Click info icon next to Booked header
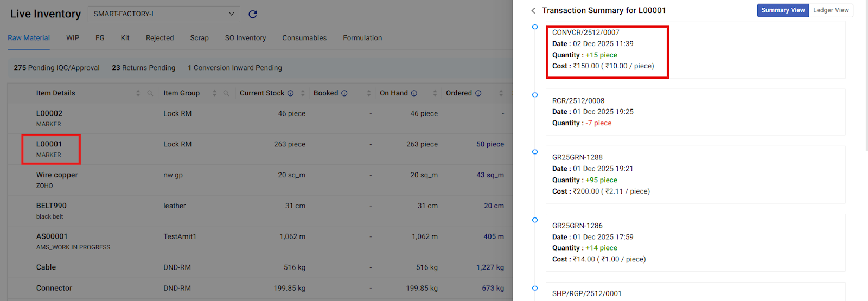Viewport: 868px width, 301px height. coord(344,93)
